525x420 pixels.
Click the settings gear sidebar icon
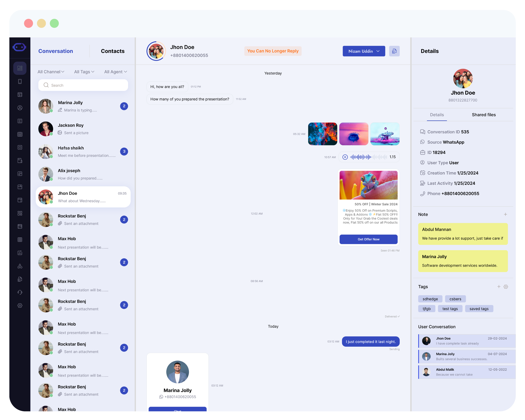click(x=20, y=306)
